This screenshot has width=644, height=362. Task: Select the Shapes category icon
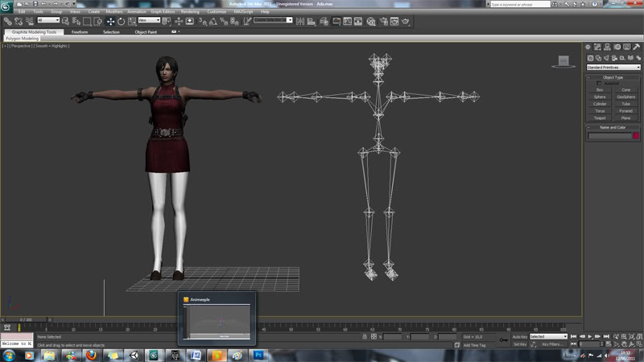pos(598,58)
